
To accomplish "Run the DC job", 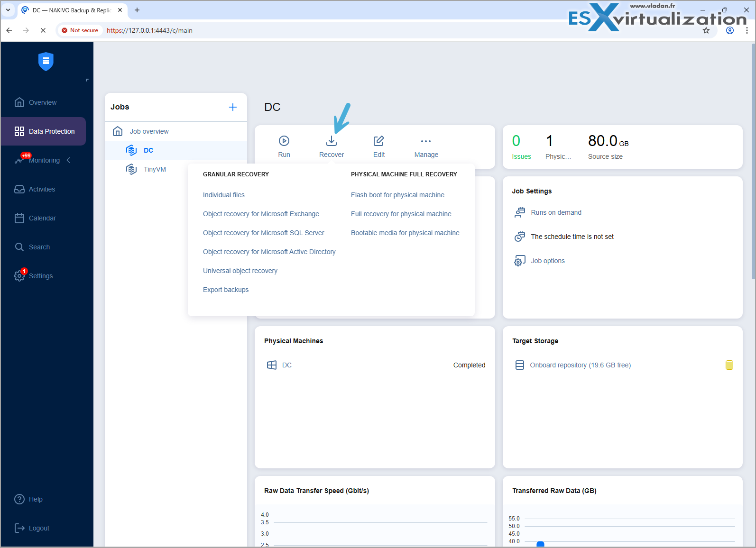I will pos(284,146).
